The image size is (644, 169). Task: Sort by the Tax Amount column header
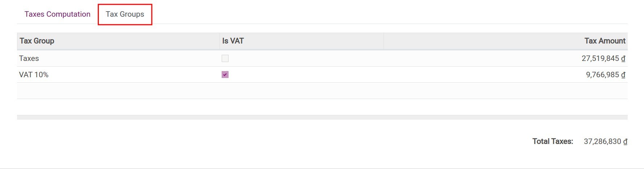coord(605,41)
